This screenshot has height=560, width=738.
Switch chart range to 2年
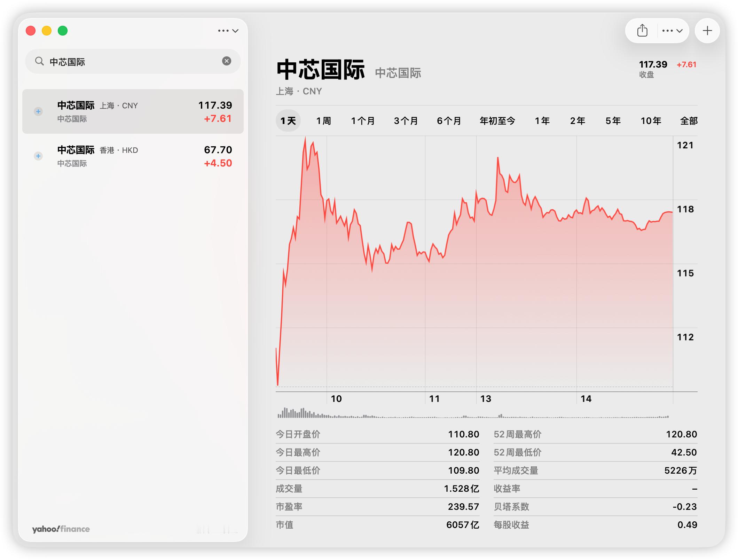(578, 121)
